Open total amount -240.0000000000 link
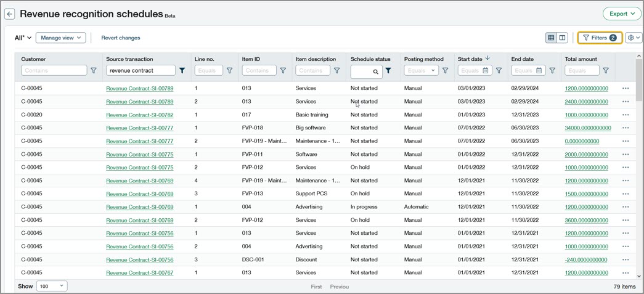Screen dimensions: 644x294 coord(585,259)
